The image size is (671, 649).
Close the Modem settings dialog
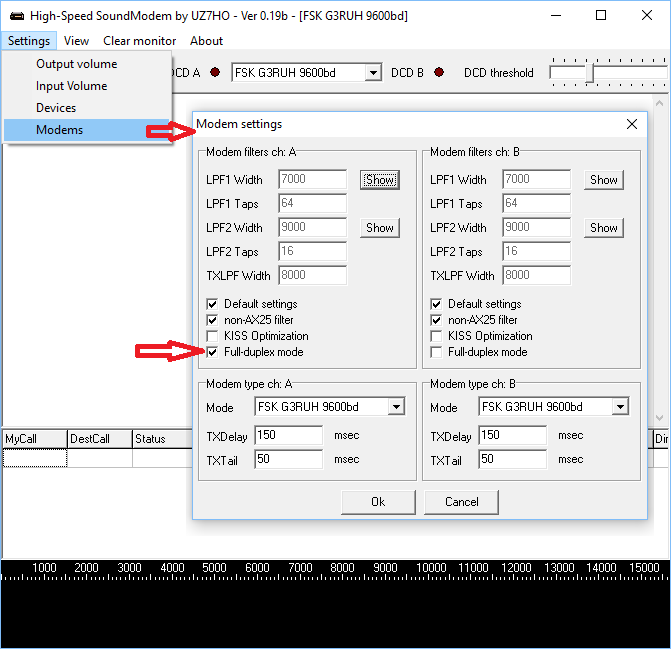631,124
